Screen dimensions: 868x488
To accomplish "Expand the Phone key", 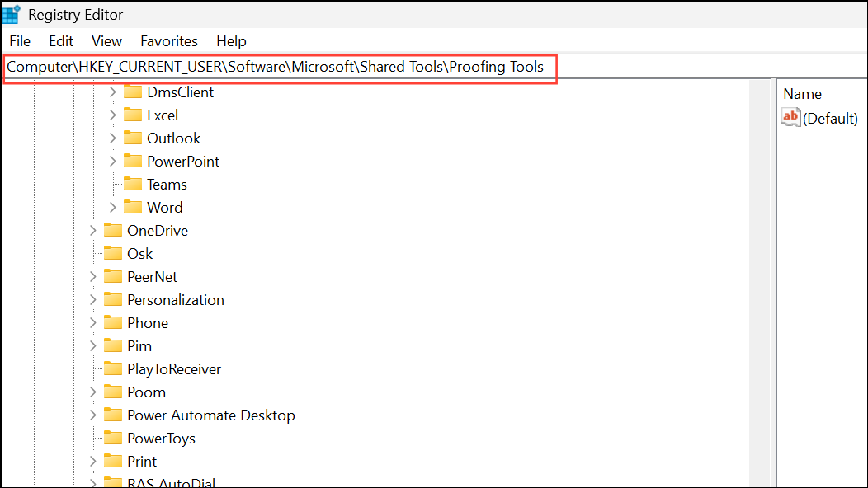I will pos(93,323).
